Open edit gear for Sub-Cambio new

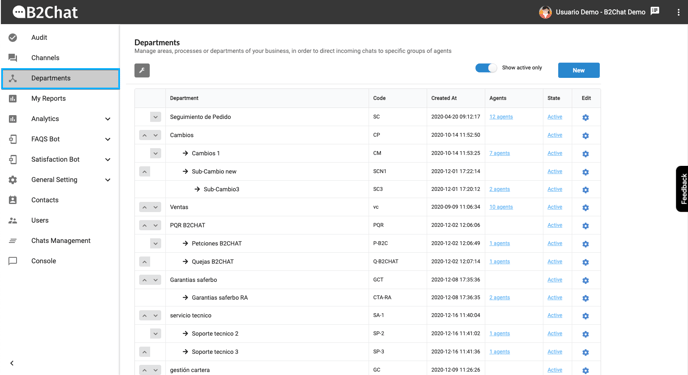point(585,172)
